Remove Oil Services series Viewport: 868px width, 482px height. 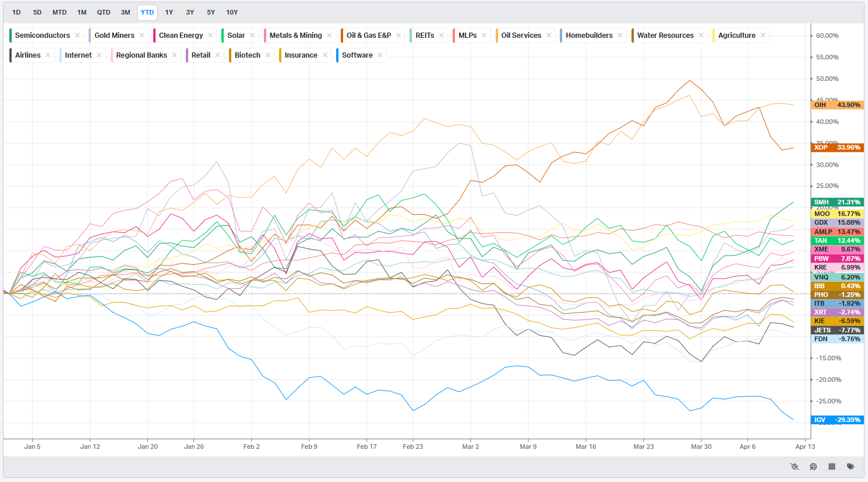coord(549,36)
